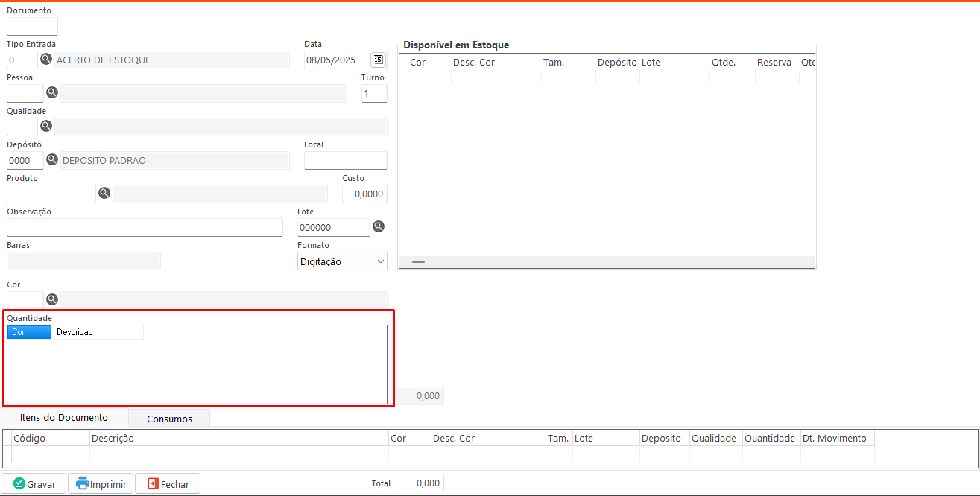This screenshot has width=980, height=496.
Task: Click the Cor search magnifier icon
Action: tap(52, 299)
